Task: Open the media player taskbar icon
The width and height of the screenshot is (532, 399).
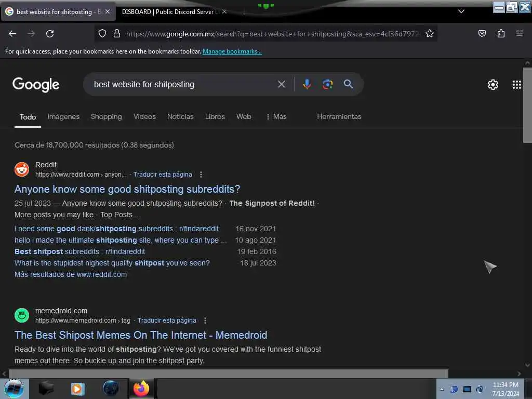Action: 77,389
